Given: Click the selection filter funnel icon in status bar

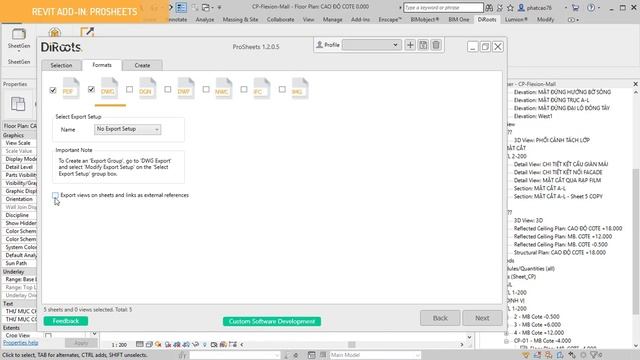Looking at the screenshot, I should [595, 355].
